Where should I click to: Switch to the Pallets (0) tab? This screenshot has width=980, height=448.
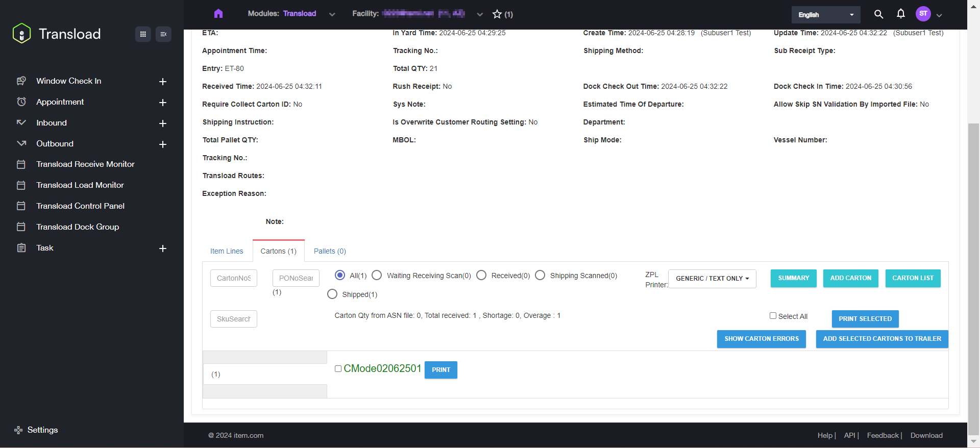click(x=330, y=251)
